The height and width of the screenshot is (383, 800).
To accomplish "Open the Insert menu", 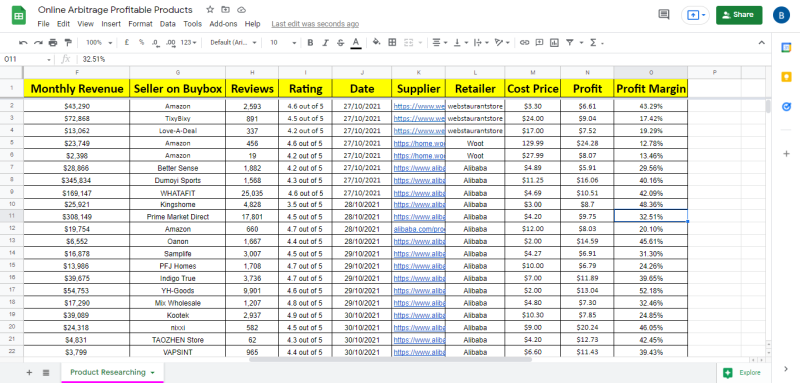I will click(111, 24).
